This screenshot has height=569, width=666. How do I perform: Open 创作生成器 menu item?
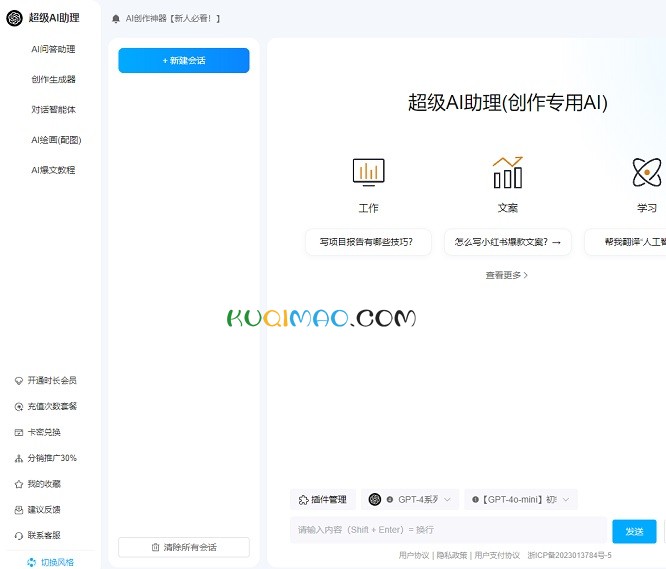53,79
